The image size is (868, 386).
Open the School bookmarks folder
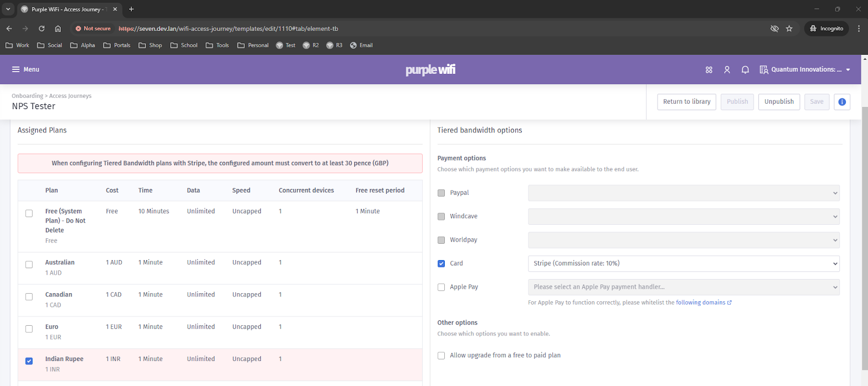[184, 45]
